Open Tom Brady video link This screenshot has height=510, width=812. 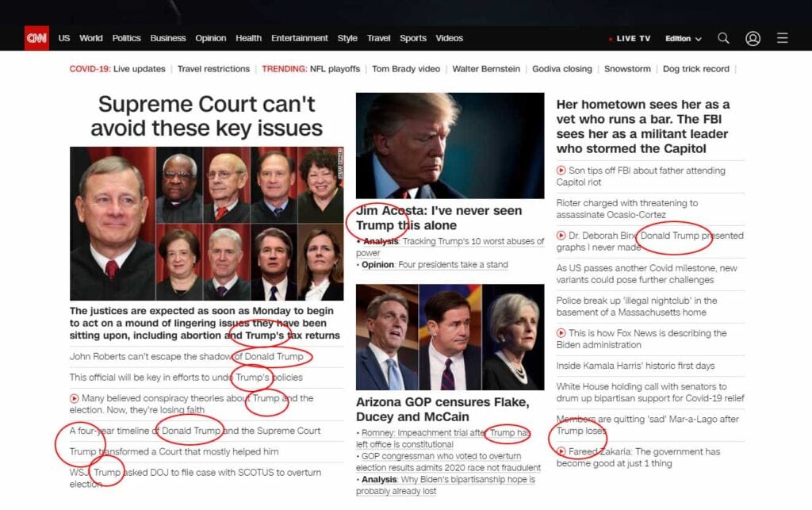[406, 69]
